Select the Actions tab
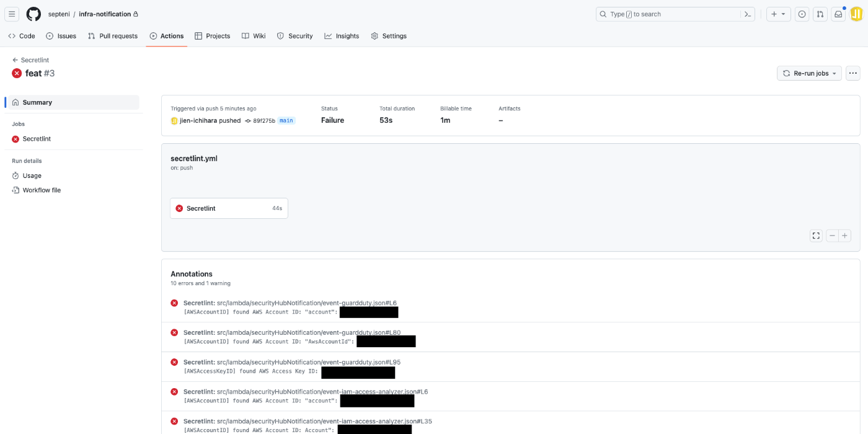The height and width of the screenshot is (434, 868). (x=166, y=36)
